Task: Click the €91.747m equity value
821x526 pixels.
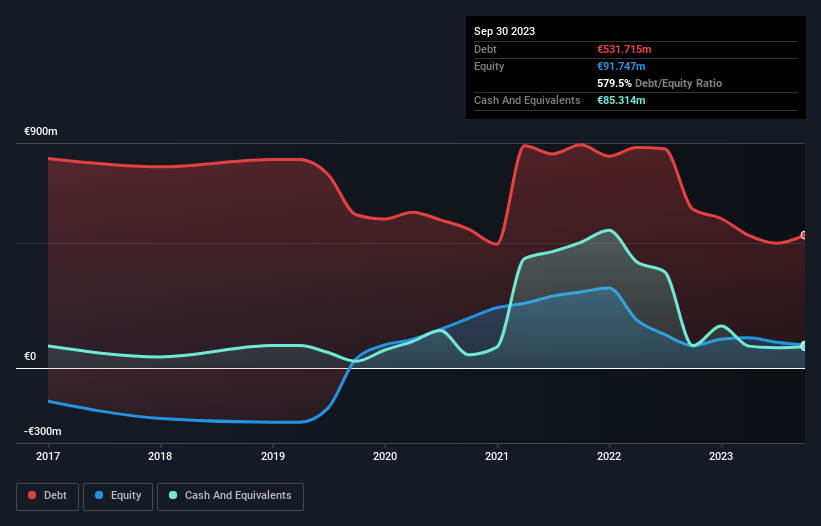Action: [x=621, y=66]
